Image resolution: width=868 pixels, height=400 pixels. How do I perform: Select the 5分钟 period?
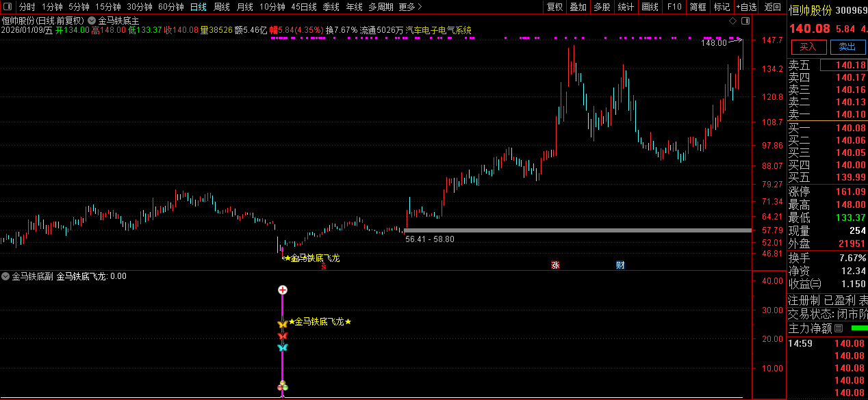79,7
